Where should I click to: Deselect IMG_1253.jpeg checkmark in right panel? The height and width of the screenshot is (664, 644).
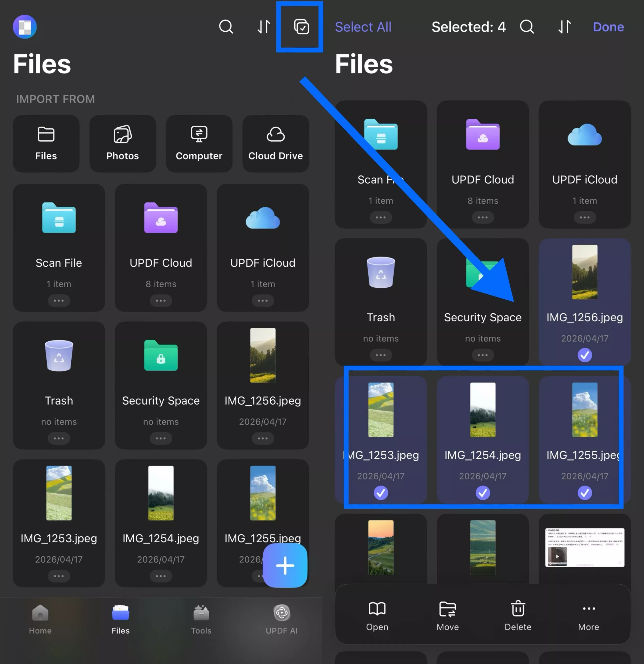click(381, 493)
